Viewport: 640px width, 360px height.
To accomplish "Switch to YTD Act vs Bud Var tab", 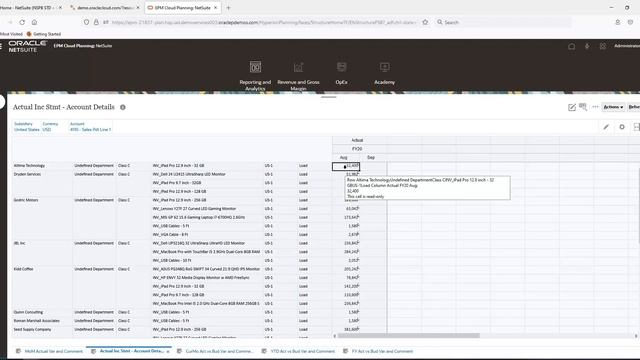I will point(302,351).
